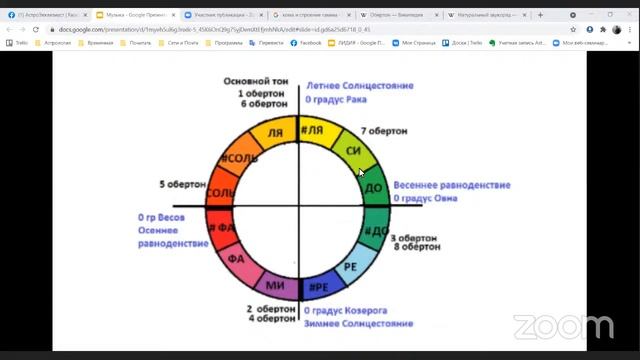Select the '7 обертон' label
The image size is (640, 360).
pos(384,131)
